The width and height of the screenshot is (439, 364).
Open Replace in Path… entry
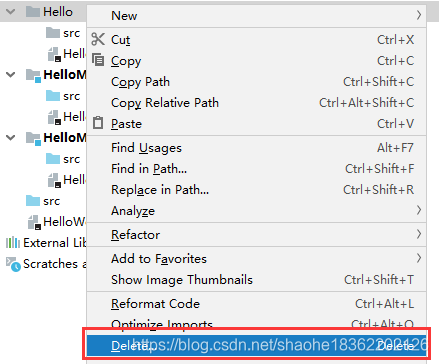coord(256,189)
